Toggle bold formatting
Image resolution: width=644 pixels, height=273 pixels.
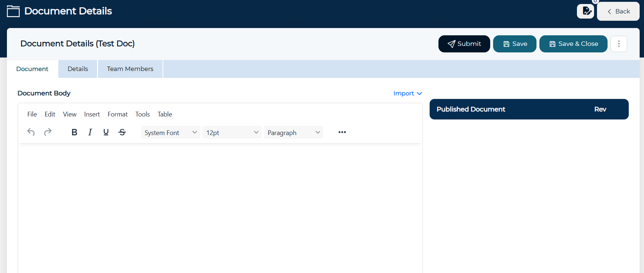pos(74,132)
